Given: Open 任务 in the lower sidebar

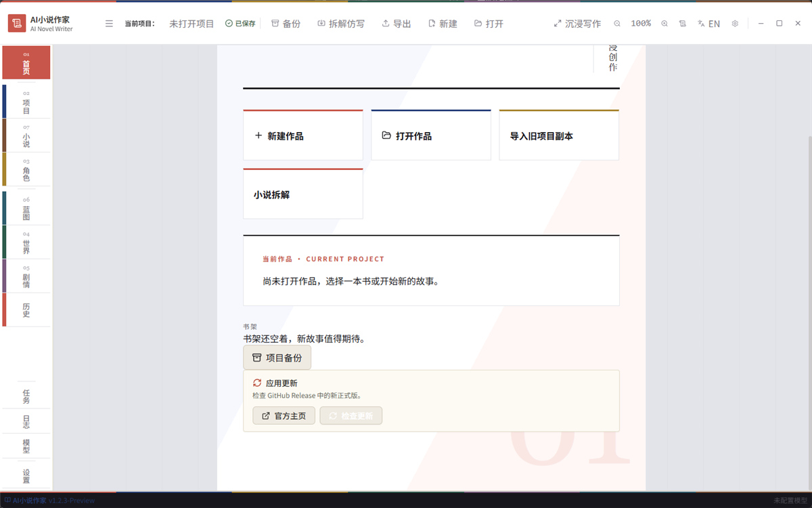Looking at the screenshot, I should point(26,396).
